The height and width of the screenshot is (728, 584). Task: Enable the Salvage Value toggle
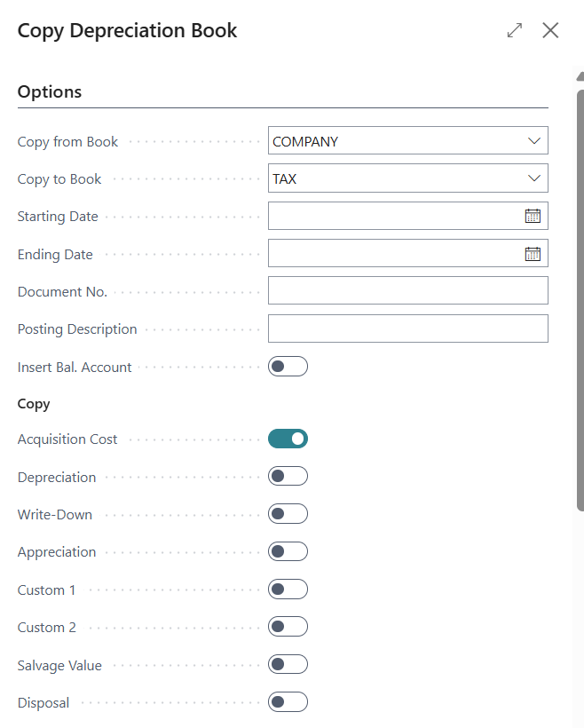(288, 664)
